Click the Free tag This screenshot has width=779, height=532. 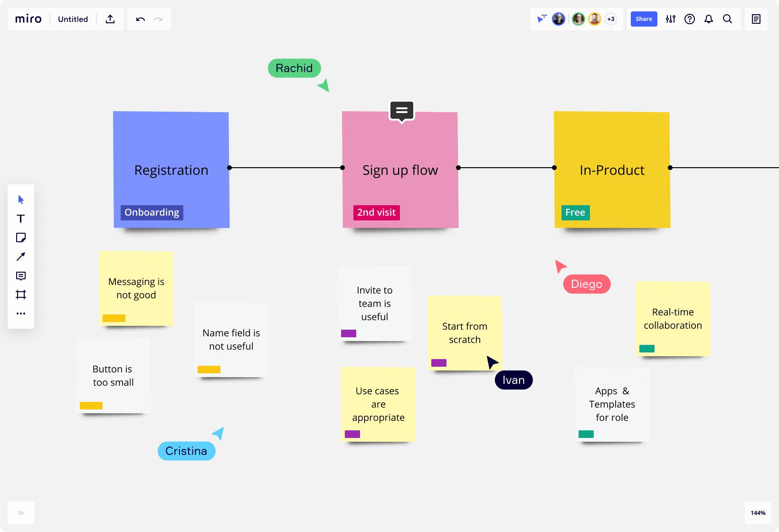(x=575, y=212)
